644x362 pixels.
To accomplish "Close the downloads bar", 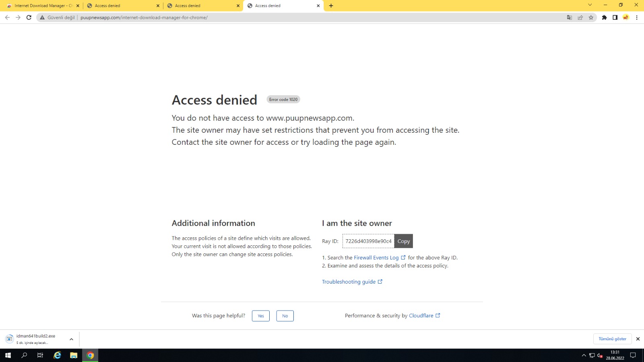I will tap(638, 339).
